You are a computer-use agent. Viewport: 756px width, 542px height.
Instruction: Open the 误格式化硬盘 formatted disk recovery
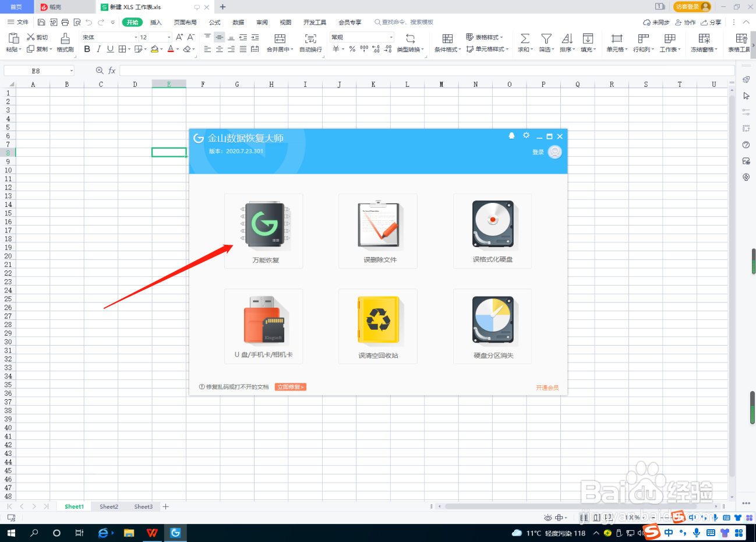coord(493,231)
